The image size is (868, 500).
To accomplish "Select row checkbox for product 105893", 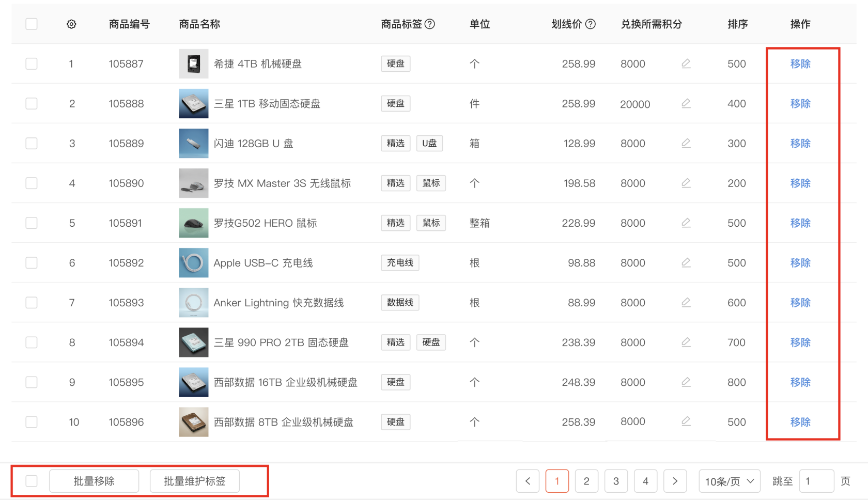I will pyautogui.click(x=32, y=302).
